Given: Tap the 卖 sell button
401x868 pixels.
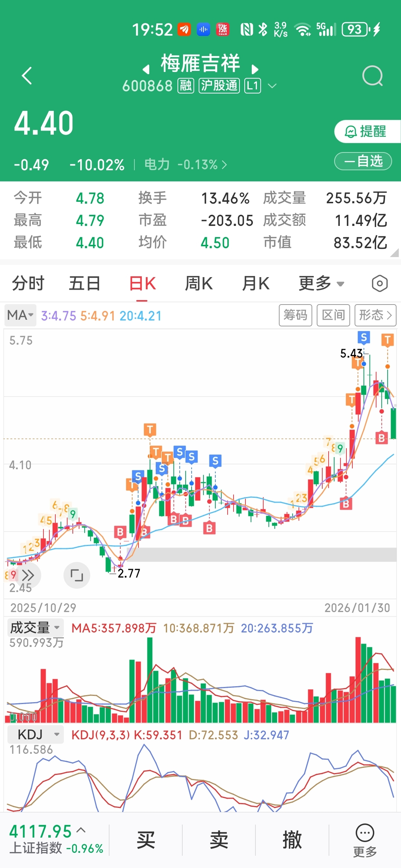Looking at the screenshot, I should tap(219, 840).
